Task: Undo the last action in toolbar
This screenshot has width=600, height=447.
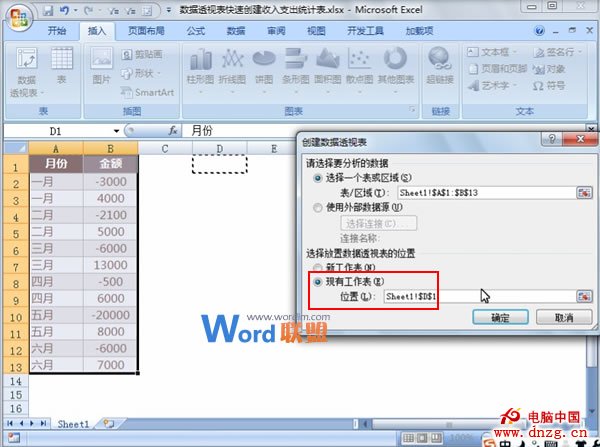Action: [x=64, y=10]
